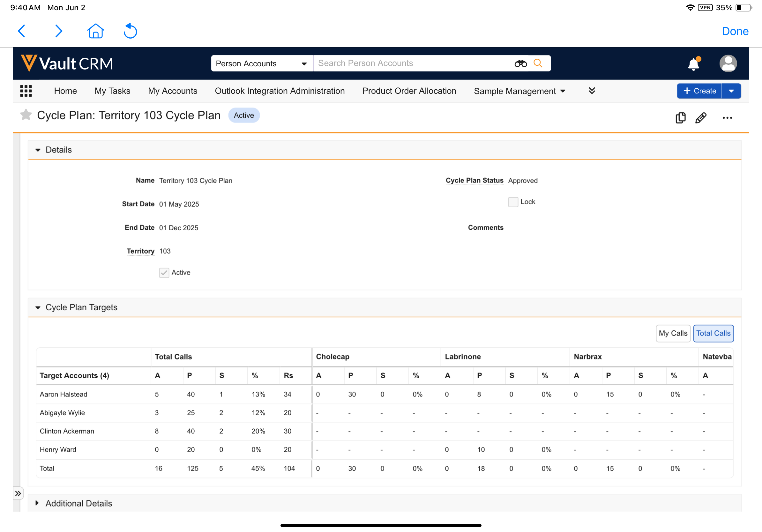Click the copy record icon
This screenshot has width=762, height=532.
click(680, 118)
